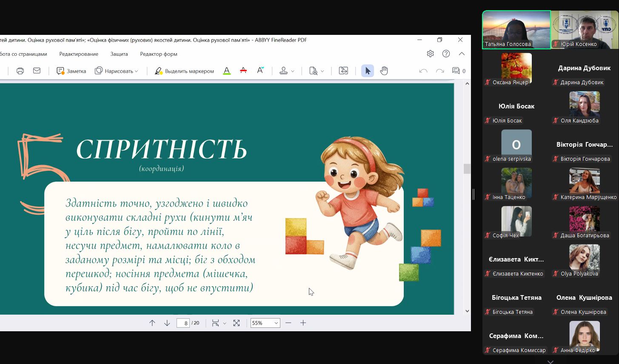
Task: Activate the hand pan tool
Action: [384, 71]
